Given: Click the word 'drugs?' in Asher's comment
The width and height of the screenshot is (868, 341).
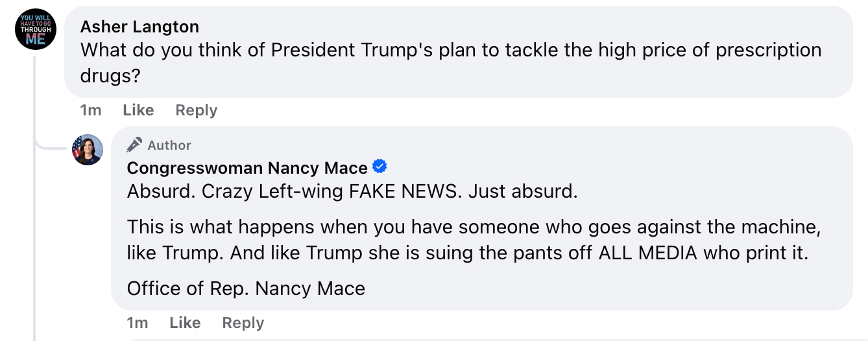Looking at the screenshot, I should click(110, 76).
